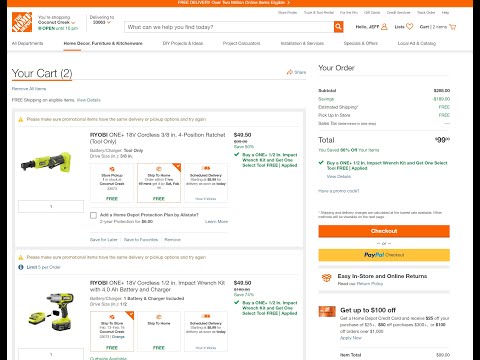This screenshot has width=480, height=360.
Task: Click the green checkmark beside the Ratchet promo
Action: coord(237,154)
